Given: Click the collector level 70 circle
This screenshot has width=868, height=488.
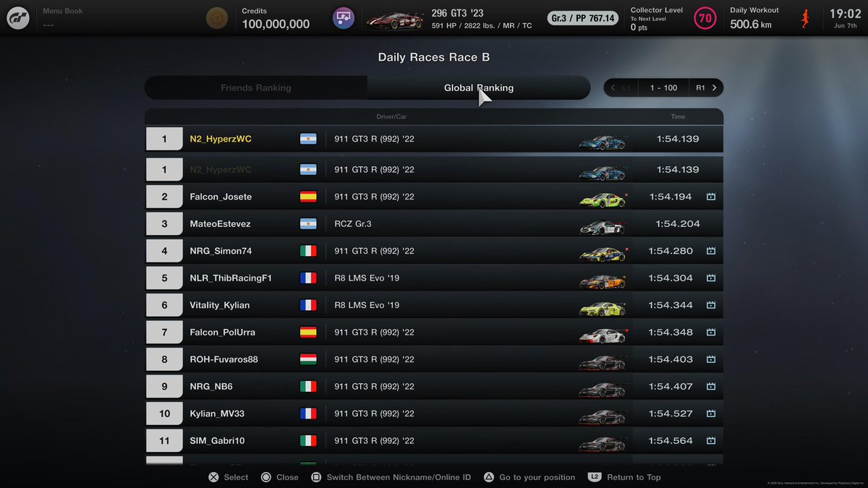Looking at the screenshot, I should tap(705, 18).
